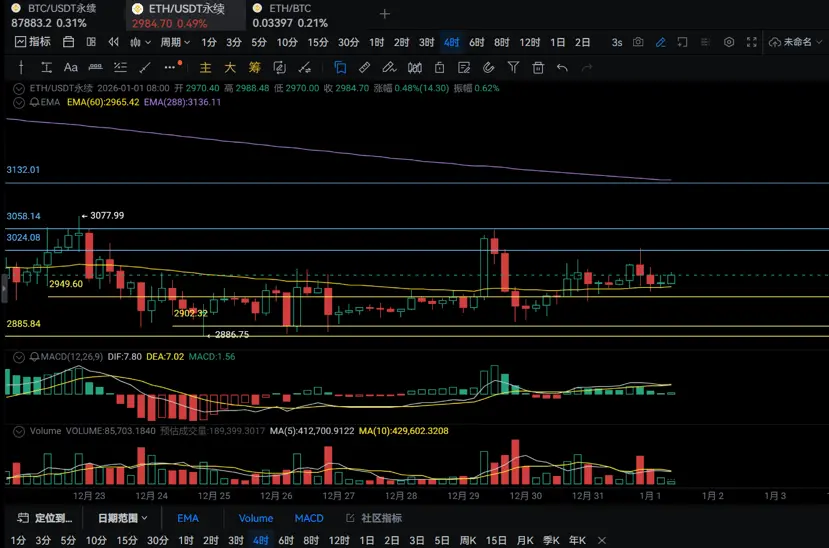Take a chart snapshot with camera icon
This screenshot has width=829, height=548.
[638, 42]
